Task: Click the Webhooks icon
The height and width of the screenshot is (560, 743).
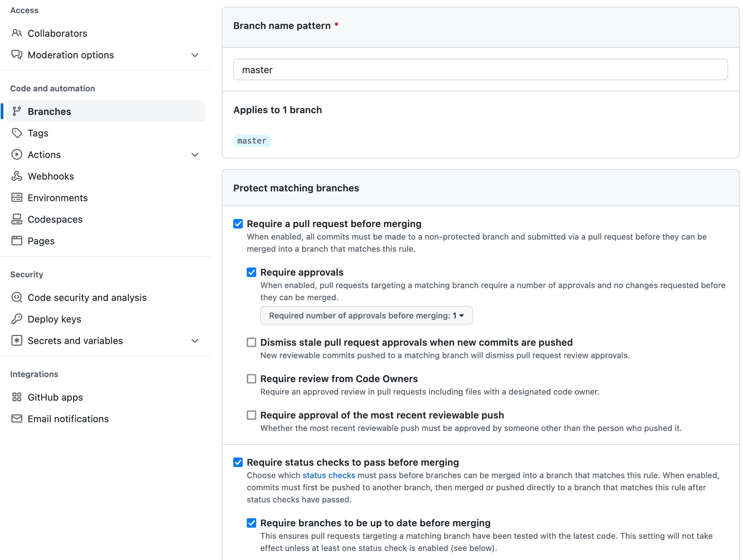Action: 17,176
